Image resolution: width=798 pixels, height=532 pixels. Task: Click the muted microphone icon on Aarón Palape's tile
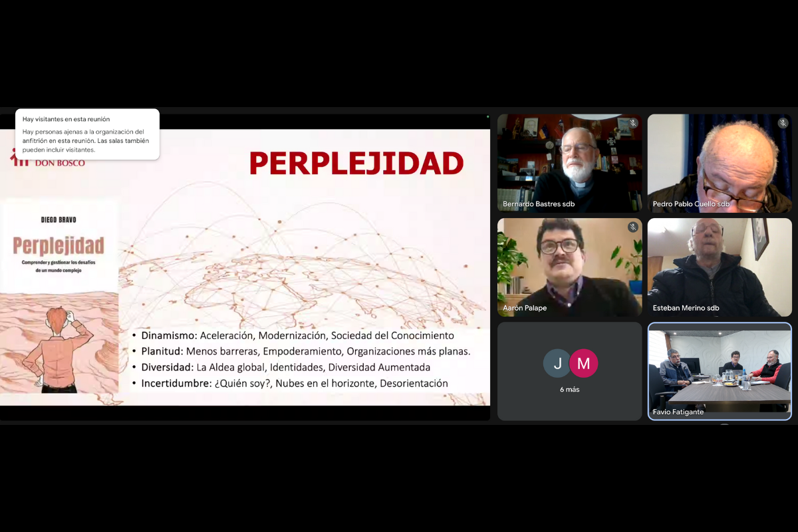pyautogui.click(x=633, y=227)
